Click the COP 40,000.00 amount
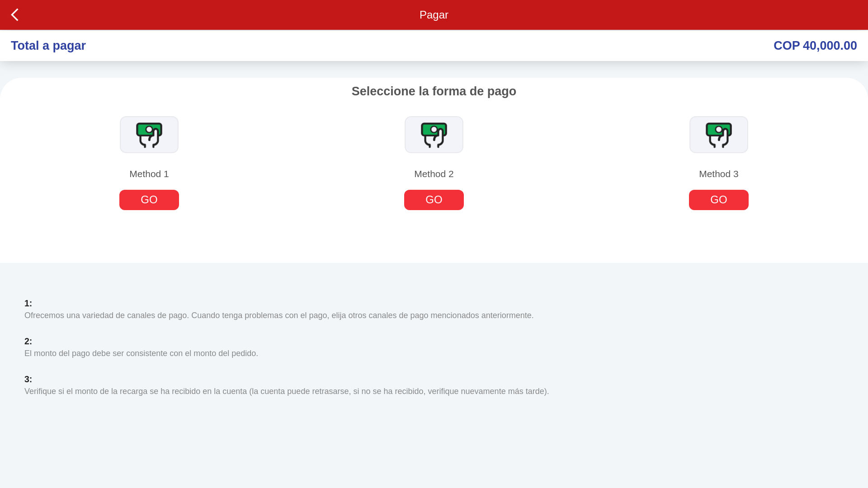 [815, 46]
